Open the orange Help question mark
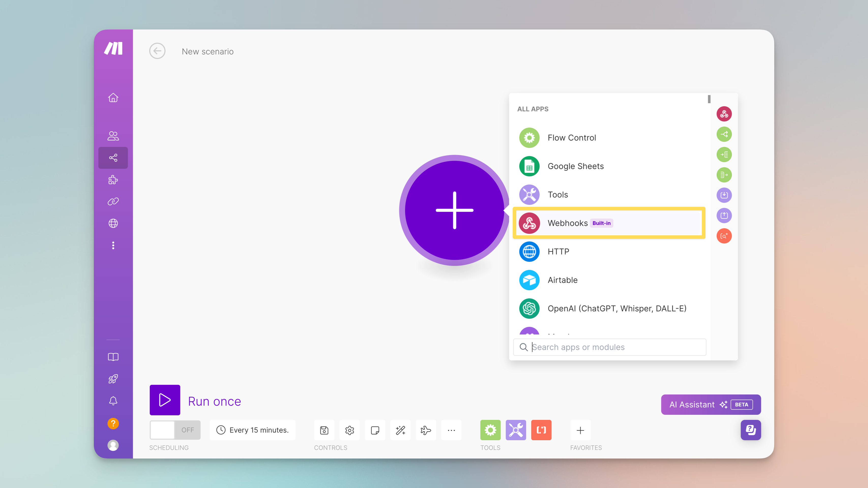868x488 pixels. pos(113,423)
